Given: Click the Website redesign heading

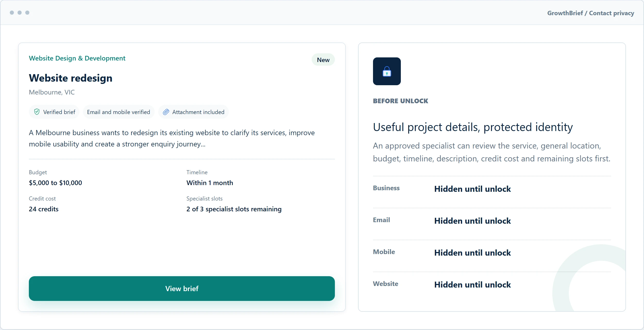Looking at the screenshot, I should click(x=71, y=78).
